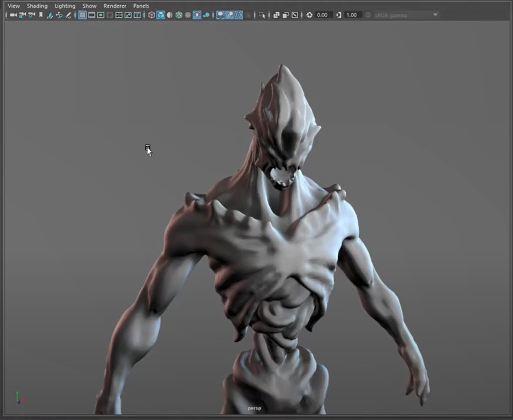Expand the Renderer menu
513x420 pixels.
115,6
